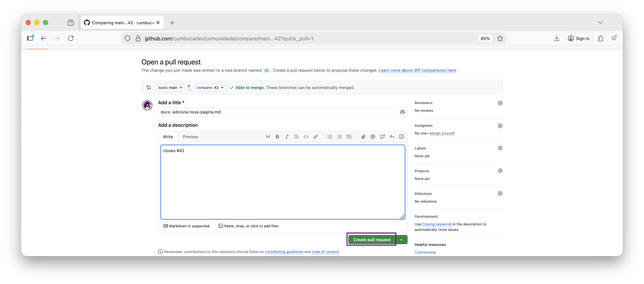Image resolution: width=644 pixels, height=284 pixels.
Task: Apply Bold formatting in description toolbar
Action: pos(277,137)
